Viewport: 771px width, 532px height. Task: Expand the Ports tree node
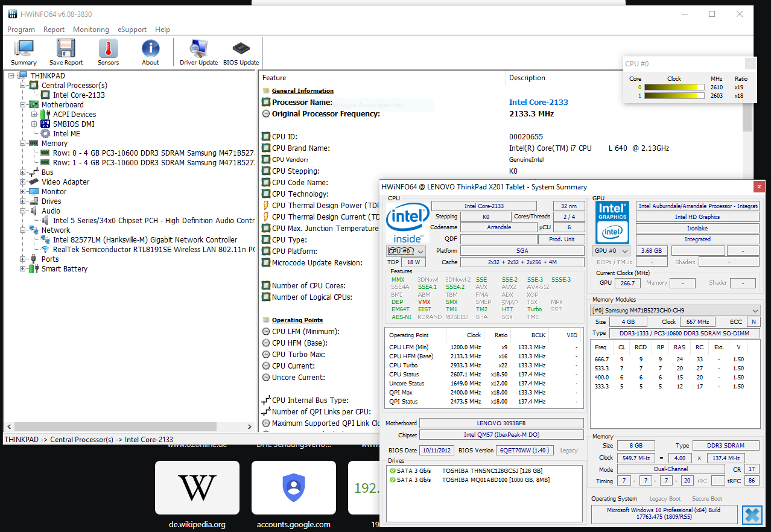(x=23, y=259)
